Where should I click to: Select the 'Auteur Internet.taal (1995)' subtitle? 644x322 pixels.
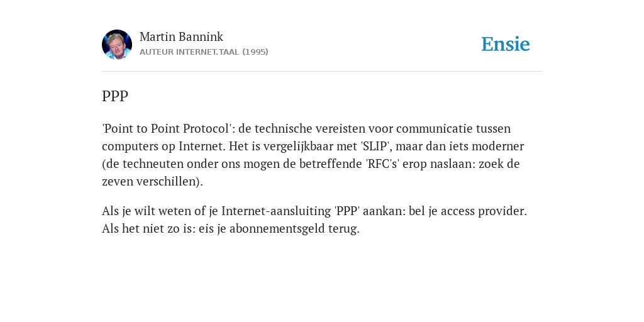204,52
